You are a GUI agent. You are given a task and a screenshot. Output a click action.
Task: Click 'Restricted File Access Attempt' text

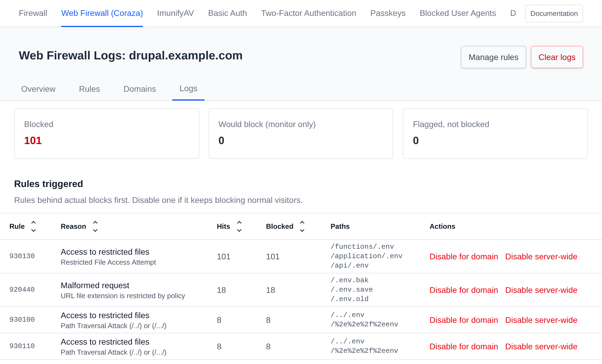click(108, 262)
